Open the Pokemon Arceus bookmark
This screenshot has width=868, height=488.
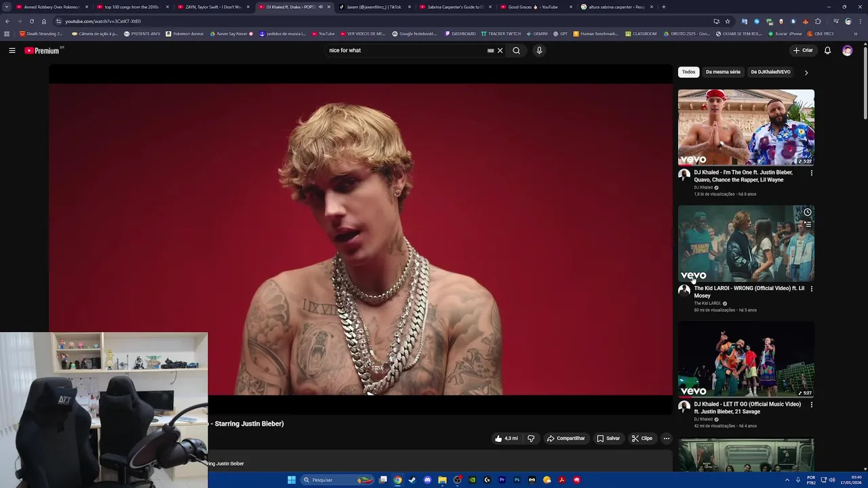click(184, 33)
